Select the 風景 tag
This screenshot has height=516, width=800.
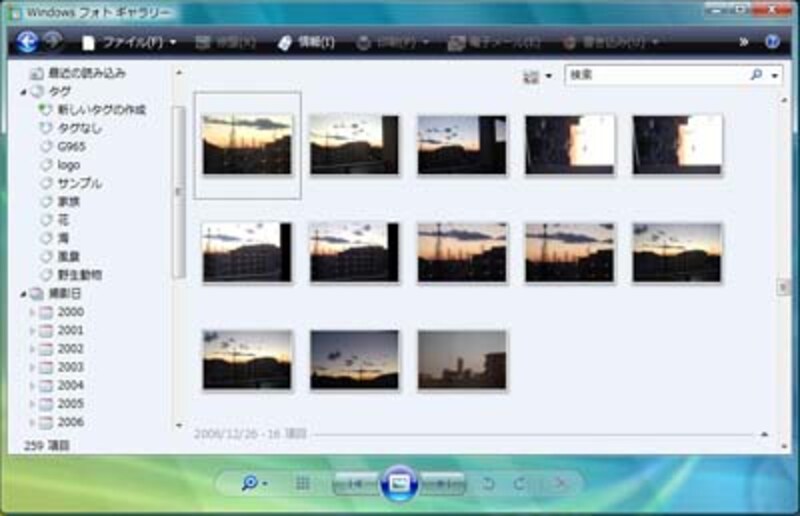click(60, 257)
